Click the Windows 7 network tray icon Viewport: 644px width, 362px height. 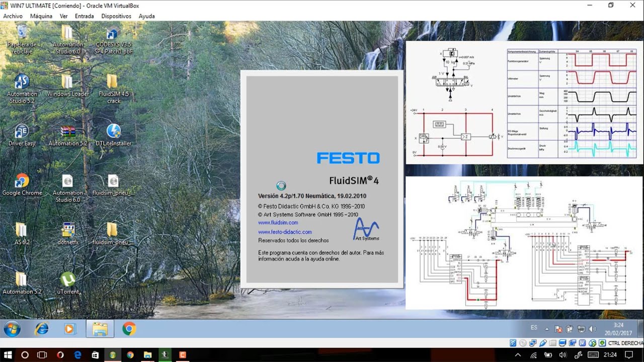(x=581, y=329)
